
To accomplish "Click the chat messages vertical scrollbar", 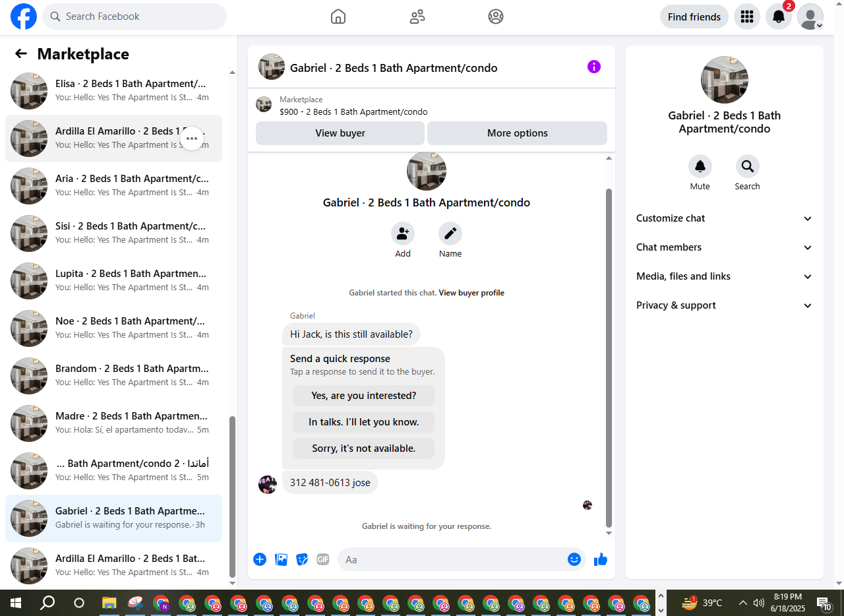I will point(609,358).
